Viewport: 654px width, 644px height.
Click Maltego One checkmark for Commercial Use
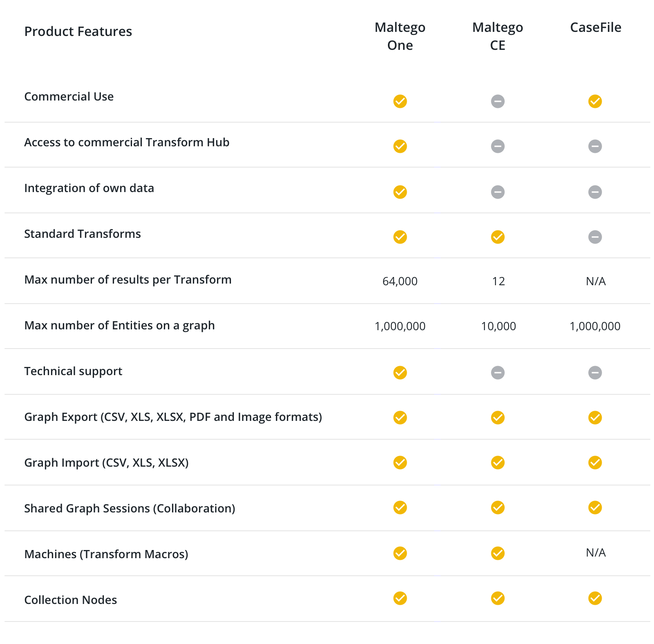(x=400, y=101)
